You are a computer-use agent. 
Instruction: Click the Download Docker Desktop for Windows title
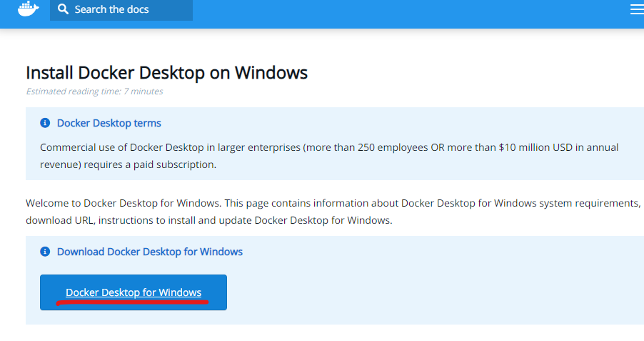click(x=150, y=252)
